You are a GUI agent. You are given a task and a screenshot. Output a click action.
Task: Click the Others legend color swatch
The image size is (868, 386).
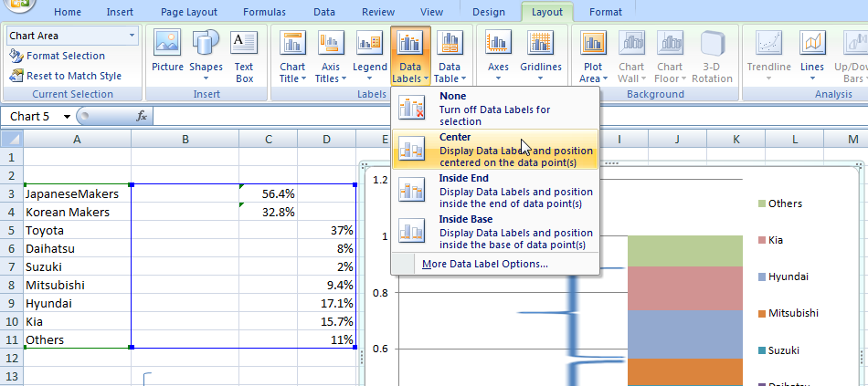(x=762, y=203)
